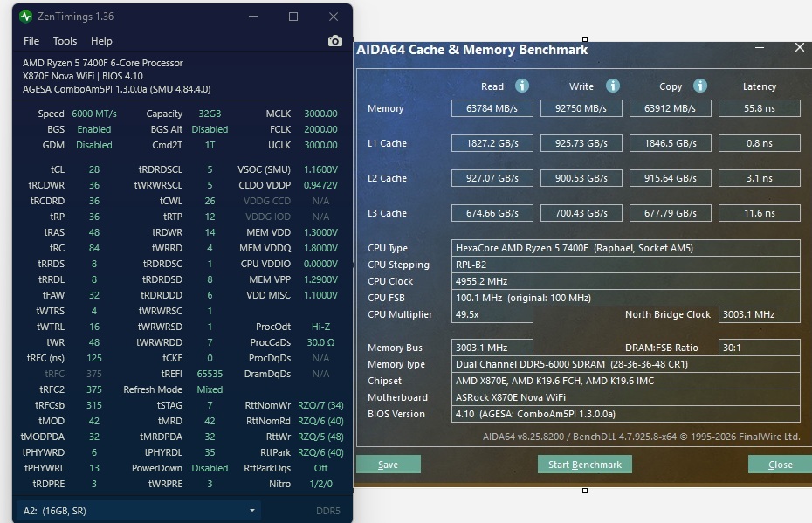The image size is (812, 523).
Task: Expand the A2: (16GB, SR) module dropdown
Action: click(x=138, y=511)
